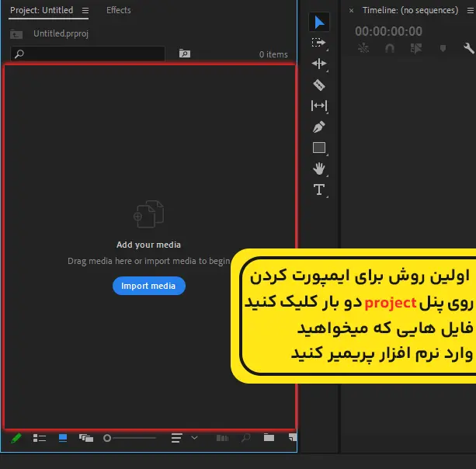Select the Rectangle shape tool
476x469 pixels.
pyautogui.click(x=319, y=148)
